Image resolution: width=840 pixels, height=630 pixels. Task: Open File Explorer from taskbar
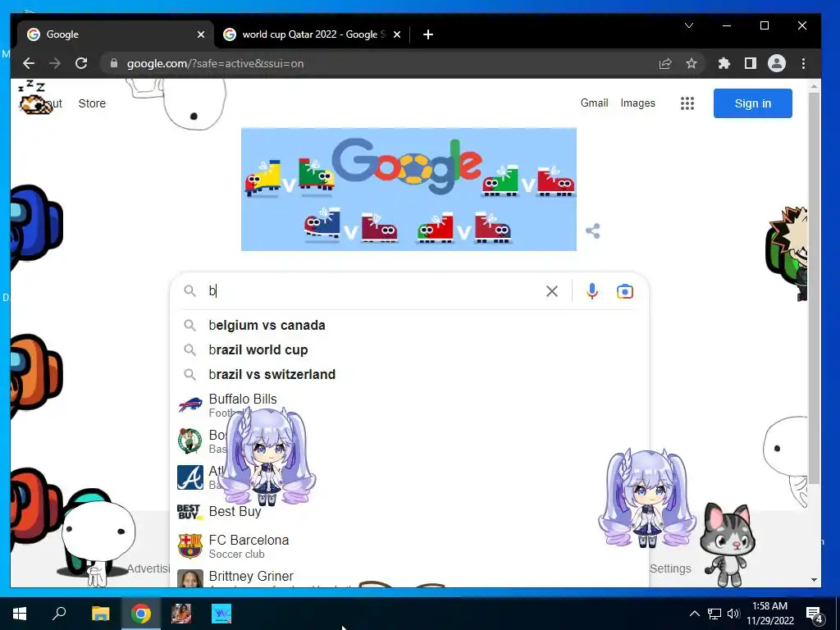click(x=100, y=614)
